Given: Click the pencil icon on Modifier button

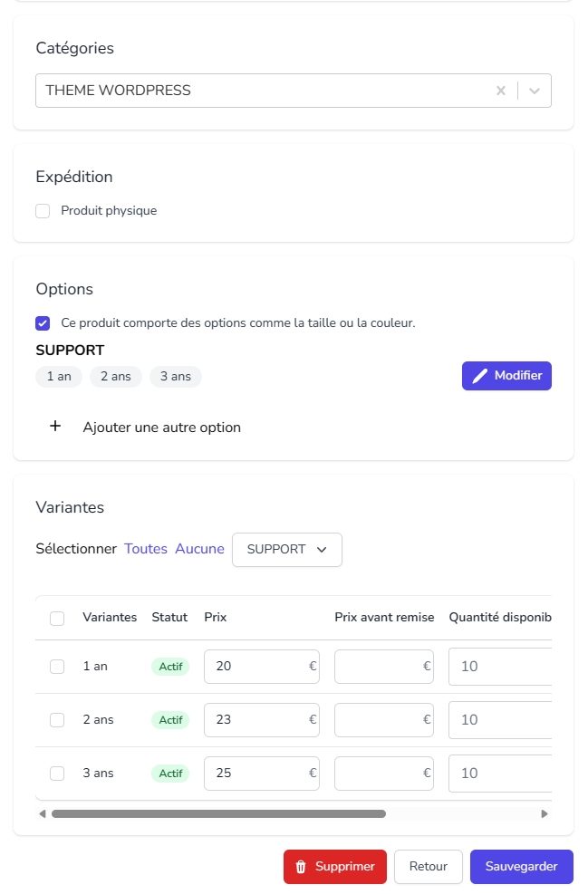Looking at the screenshot, I should pos(480,376).
